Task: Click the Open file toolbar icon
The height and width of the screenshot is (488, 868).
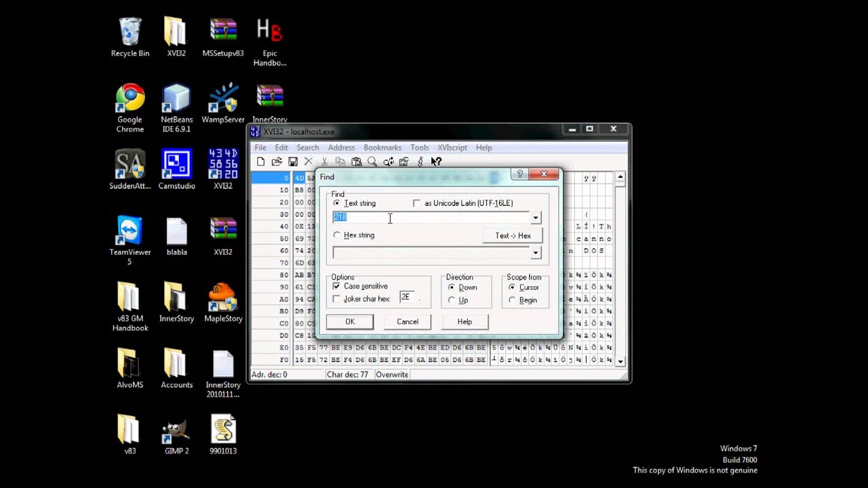Action: click(x=277, y=161)
